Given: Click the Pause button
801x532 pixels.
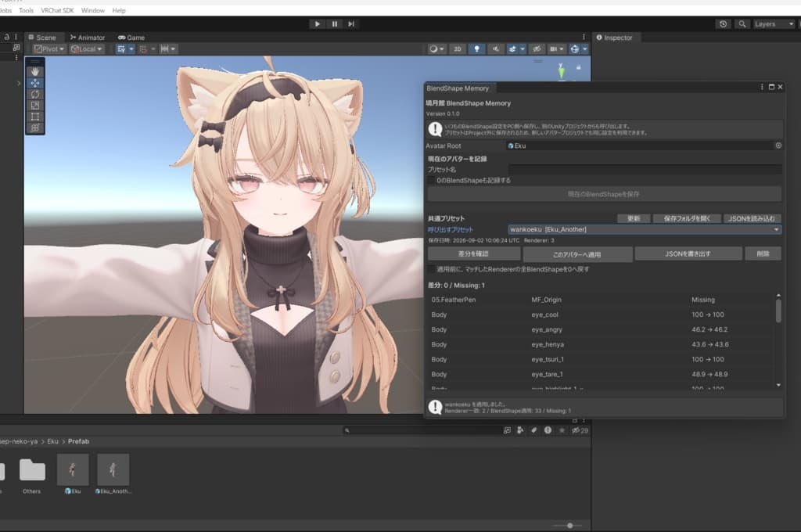Looking at the screenshot, I should click(x=335, y=24).
